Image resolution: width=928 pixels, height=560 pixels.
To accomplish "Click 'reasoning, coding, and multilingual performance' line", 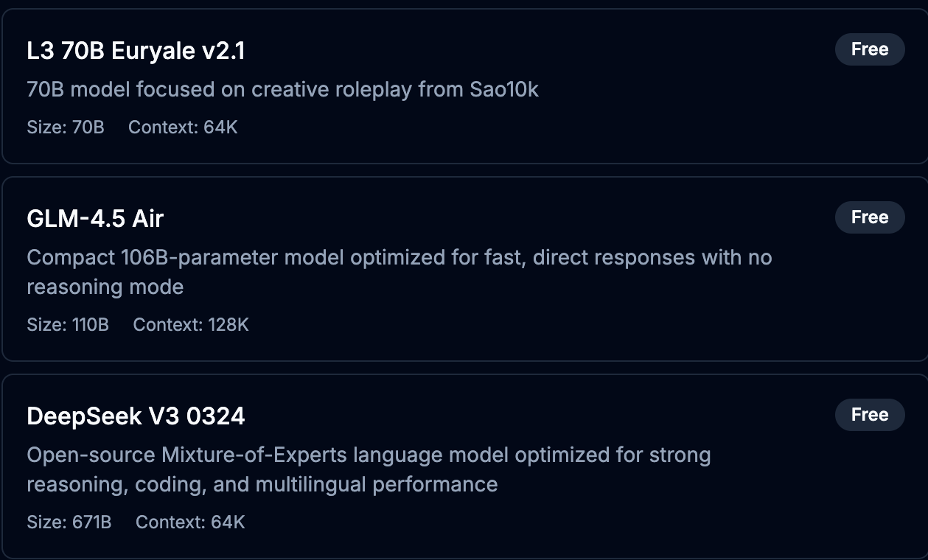I will 262,484.
